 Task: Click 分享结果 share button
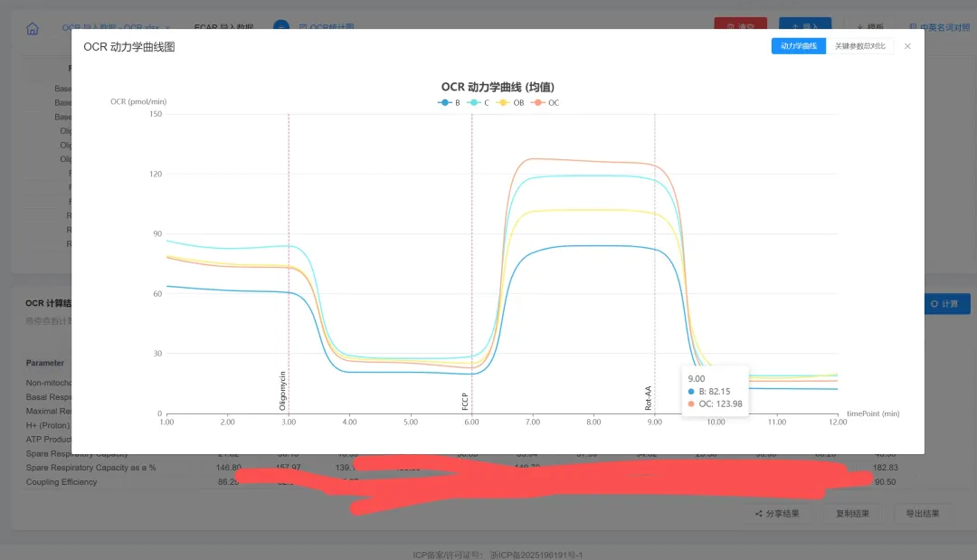click(x=776, y=514)
